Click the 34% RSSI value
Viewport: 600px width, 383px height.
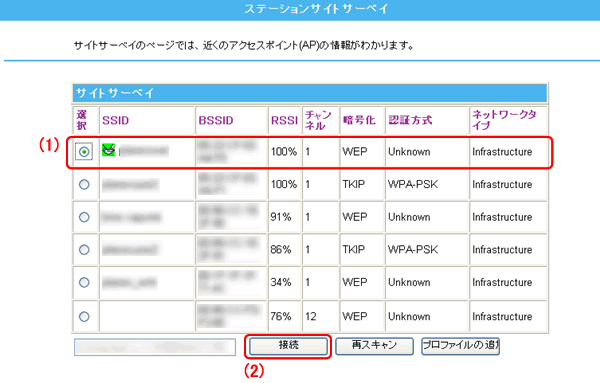pyautogui.click(x=281, y=282)
